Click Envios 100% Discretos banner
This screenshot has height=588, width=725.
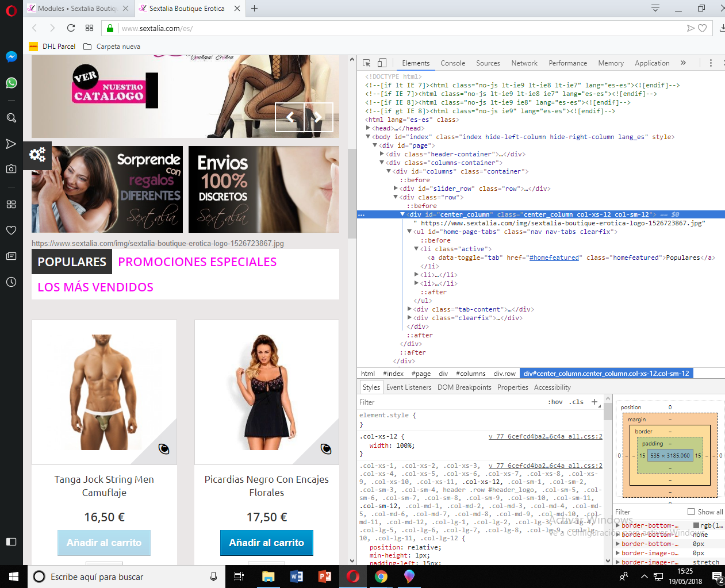264,189
